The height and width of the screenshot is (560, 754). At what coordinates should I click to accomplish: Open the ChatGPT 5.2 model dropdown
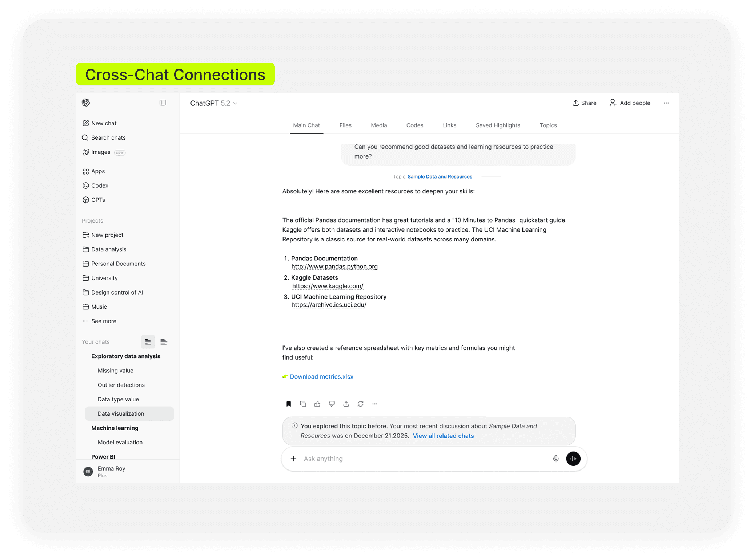pos(214,103)
